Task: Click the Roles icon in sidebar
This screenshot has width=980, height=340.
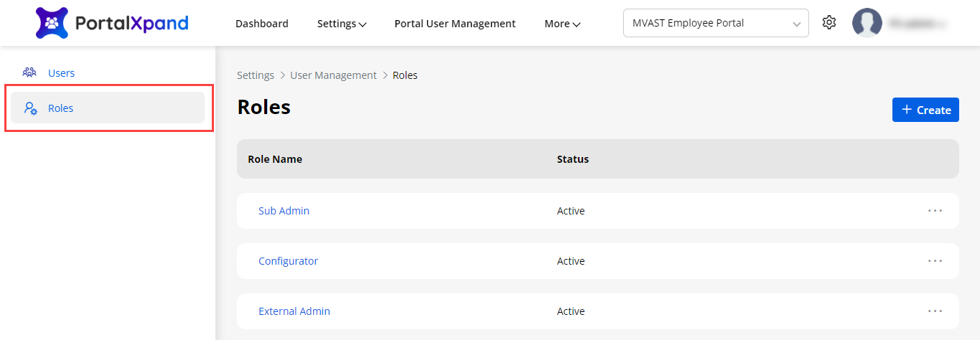Action: pos(30,108)
